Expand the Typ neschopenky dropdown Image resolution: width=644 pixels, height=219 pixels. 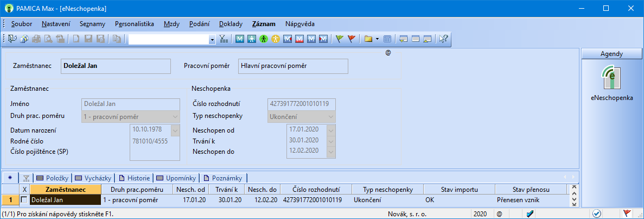click(331, 116)
